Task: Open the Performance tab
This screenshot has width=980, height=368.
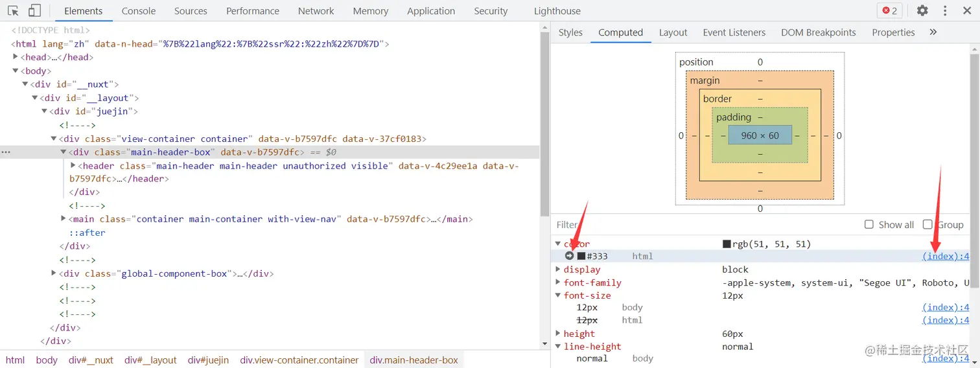Action: [253, 11]
